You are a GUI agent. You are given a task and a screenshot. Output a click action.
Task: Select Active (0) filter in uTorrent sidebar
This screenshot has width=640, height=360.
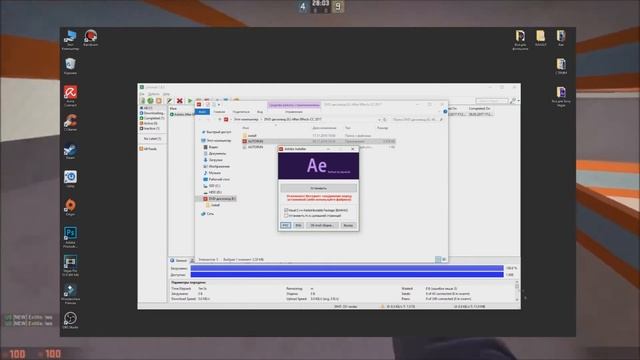149,123
